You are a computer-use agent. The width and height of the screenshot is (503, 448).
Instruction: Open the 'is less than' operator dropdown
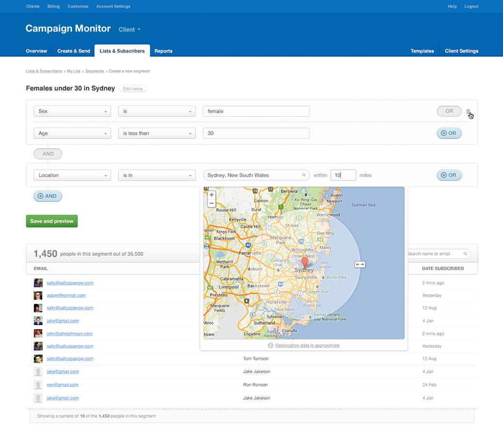pyautogui.click(x=157, y=133)
